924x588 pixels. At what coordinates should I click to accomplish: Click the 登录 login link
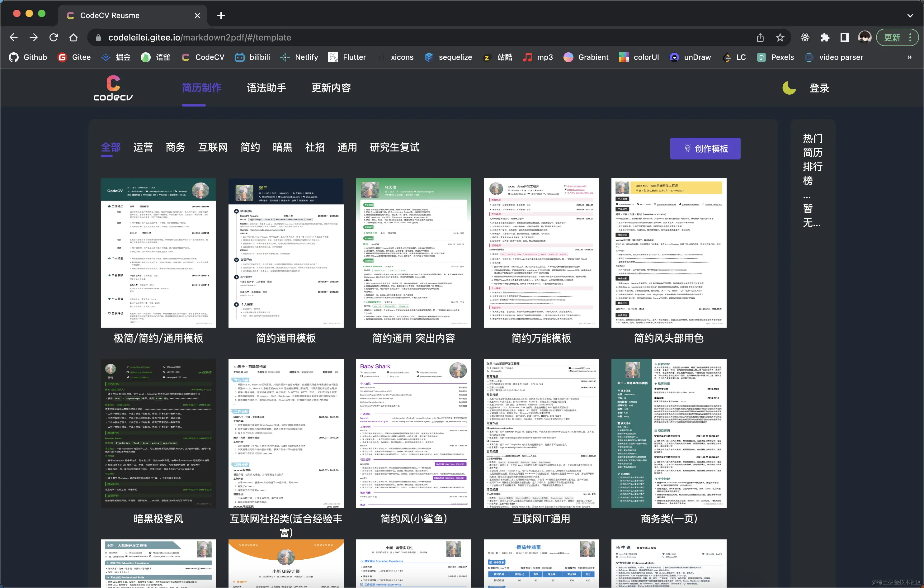click(819, 88)
